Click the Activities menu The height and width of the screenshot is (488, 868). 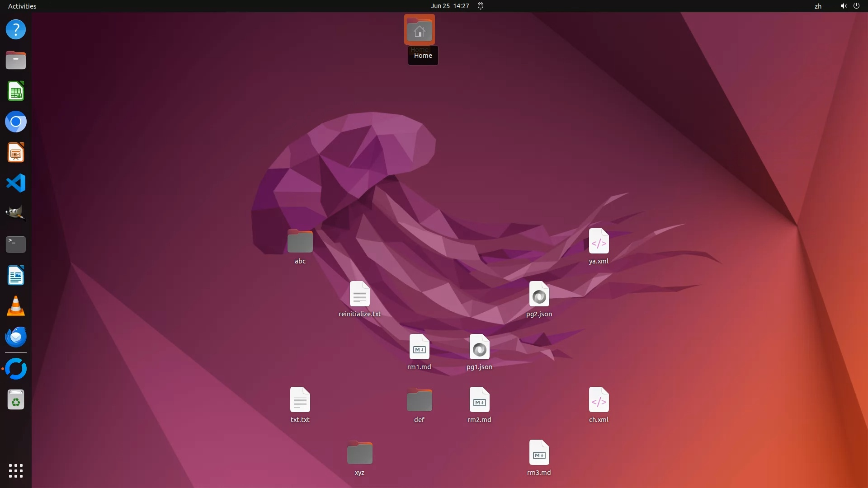22,6
